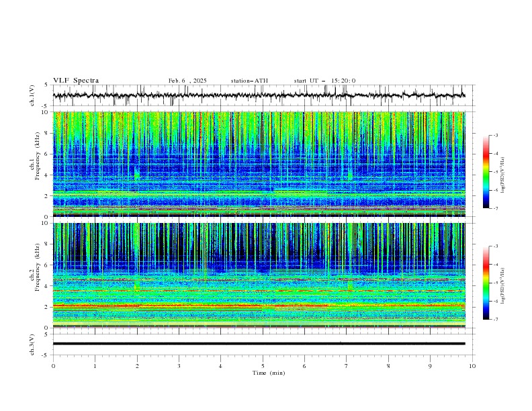Screen dimensions: 532x411
Task: Click the ch.1 'Frequency (kHz)' axis label
Action: 37,154
